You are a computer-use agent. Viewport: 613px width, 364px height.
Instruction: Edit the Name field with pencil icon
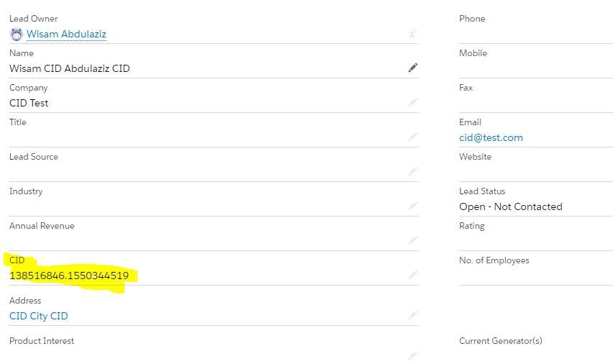(413, 68)
